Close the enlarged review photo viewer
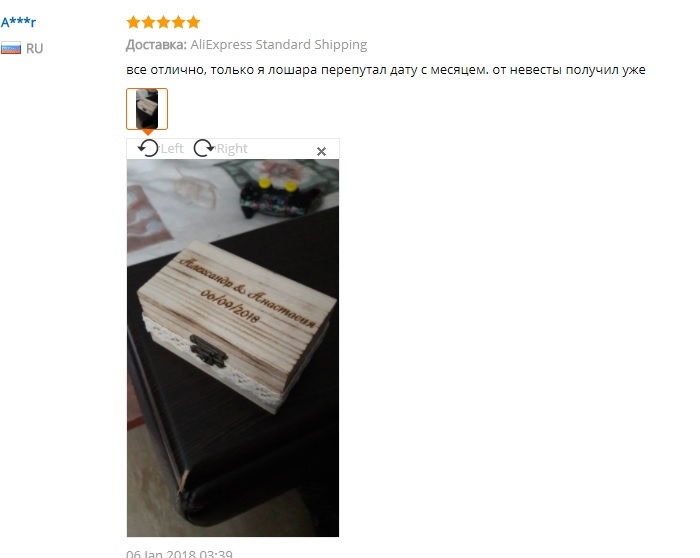 321,151
